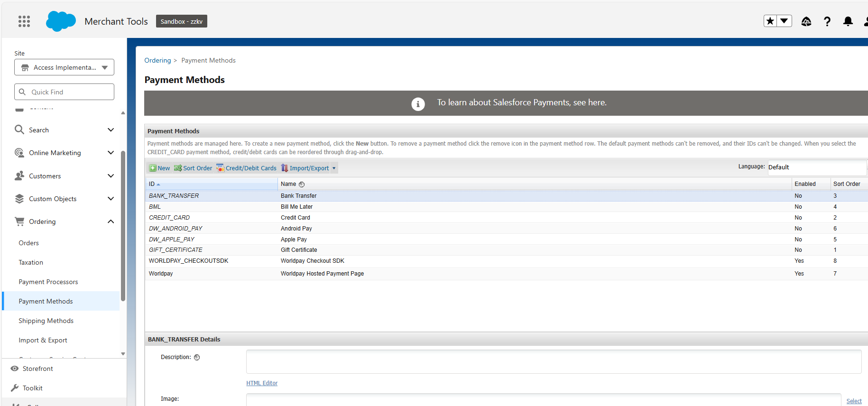Image resolution: width=868 pixels, height=406 pixels.
Task: Select the DW_APPLE_PAY row
Action: coord(507,240)
